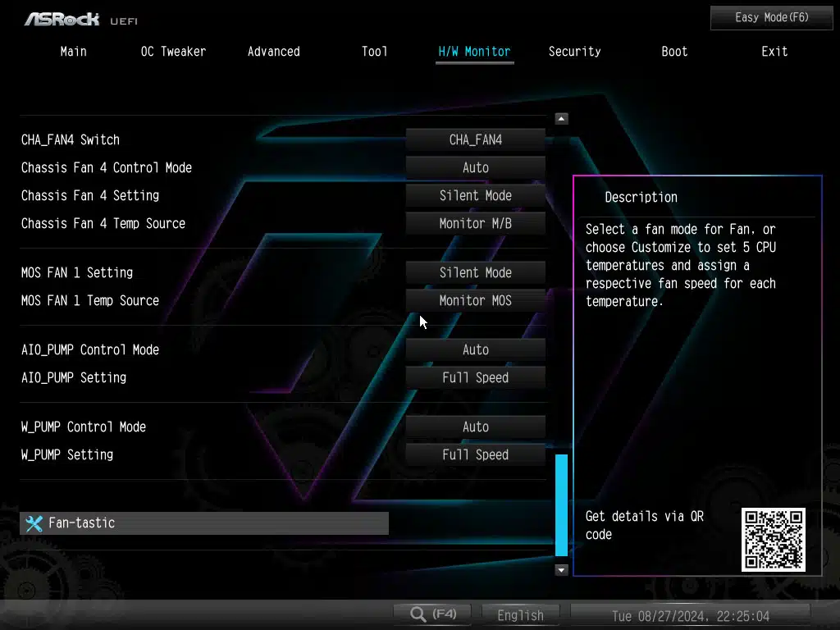The height and width of the screenshot is (630, 840).
Task: Open MOS FAN 1 Temp Source selector
Action: tap(475, 301)
